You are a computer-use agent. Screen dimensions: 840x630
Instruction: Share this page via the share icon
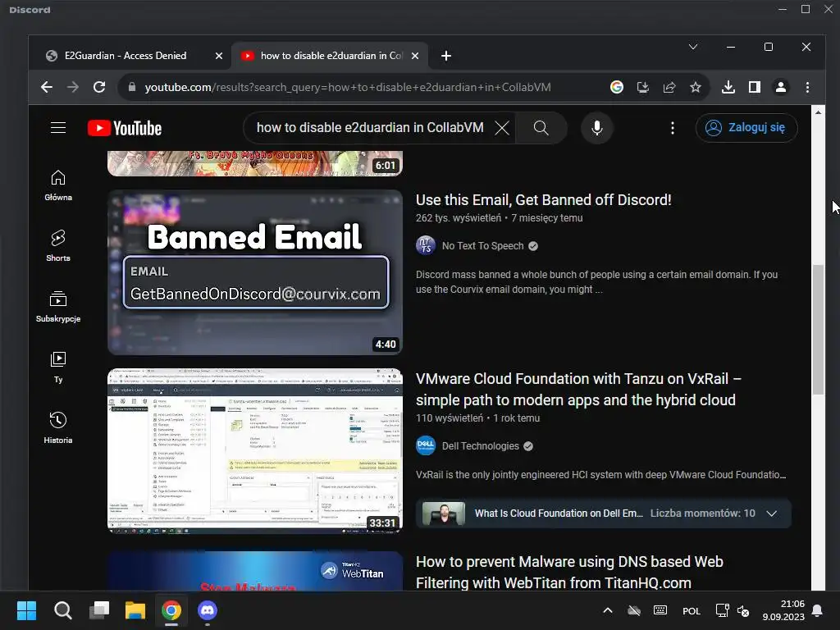tap(669, 87)
